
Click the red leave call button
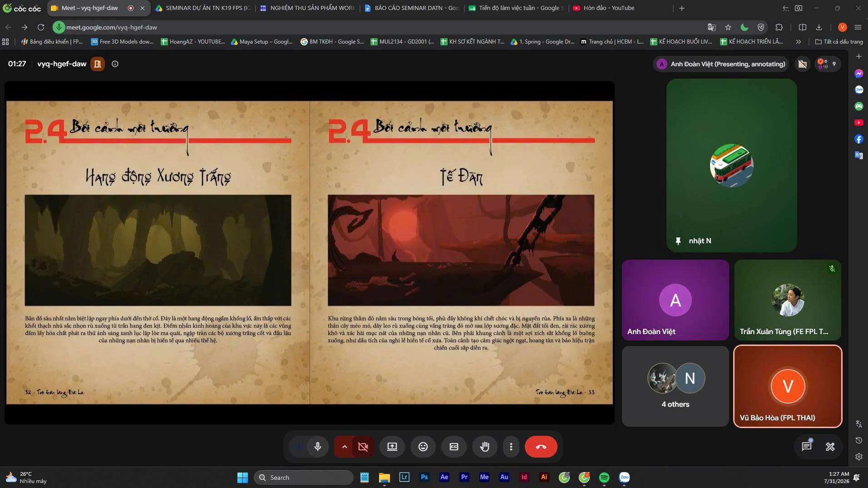click(x=541, y=447)
